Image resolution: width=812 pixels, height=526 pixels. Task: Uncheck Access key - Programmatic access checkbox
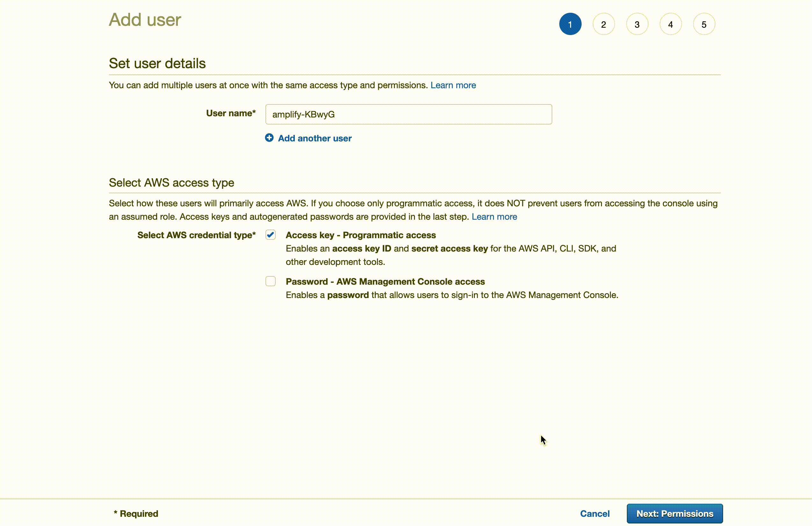271,235
